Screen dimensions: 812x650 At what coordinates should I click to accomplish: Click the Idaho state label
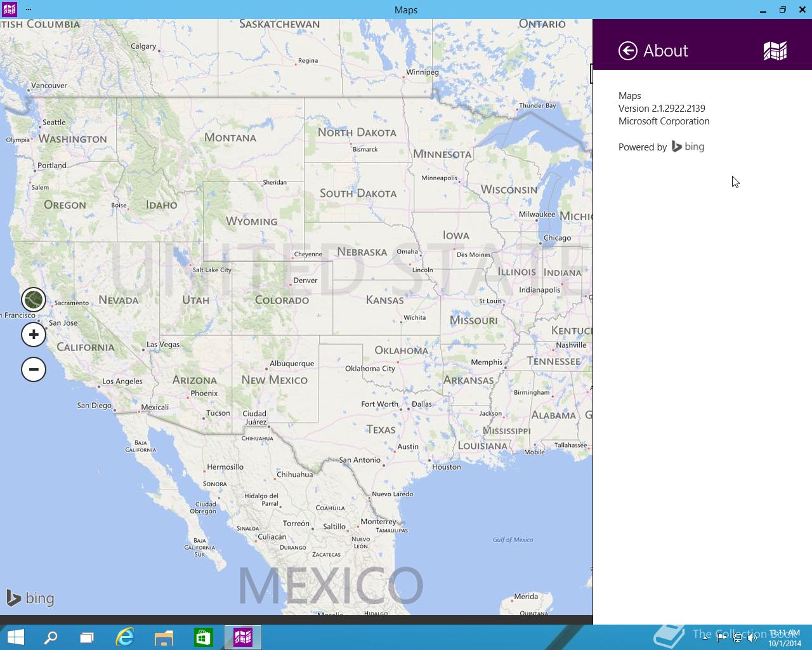162,205
